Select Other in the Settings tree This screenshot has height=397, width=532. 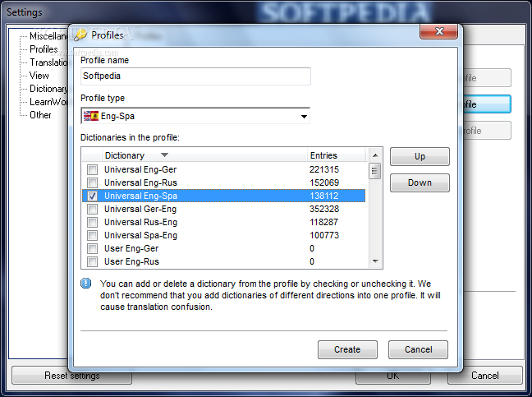click(40, 115)
